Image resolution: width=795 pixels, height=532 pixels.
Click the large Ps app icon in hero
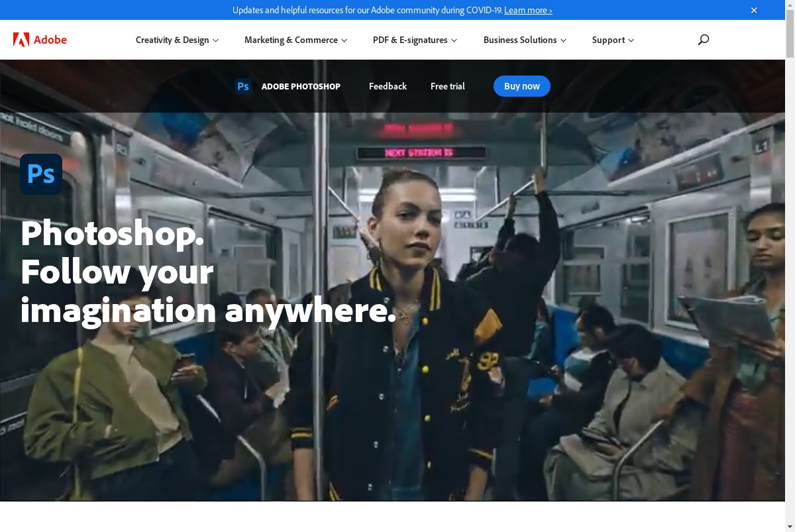[41, 174]
